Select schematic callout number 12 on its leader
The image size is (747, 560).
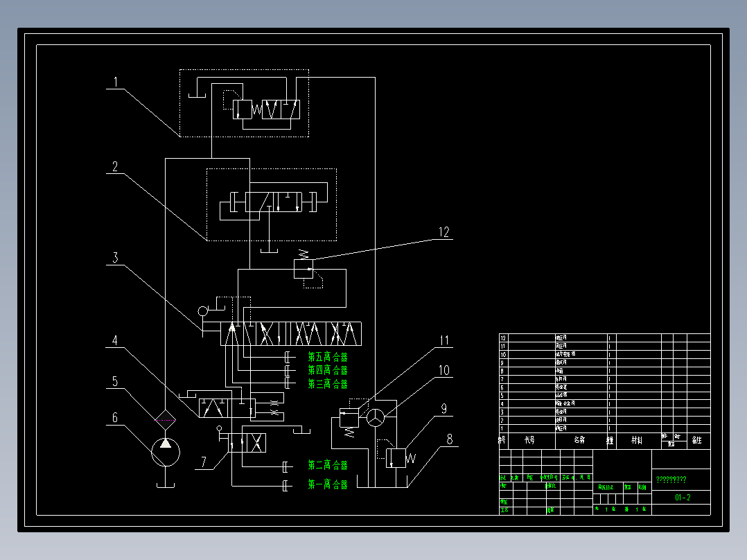point(443,232)
